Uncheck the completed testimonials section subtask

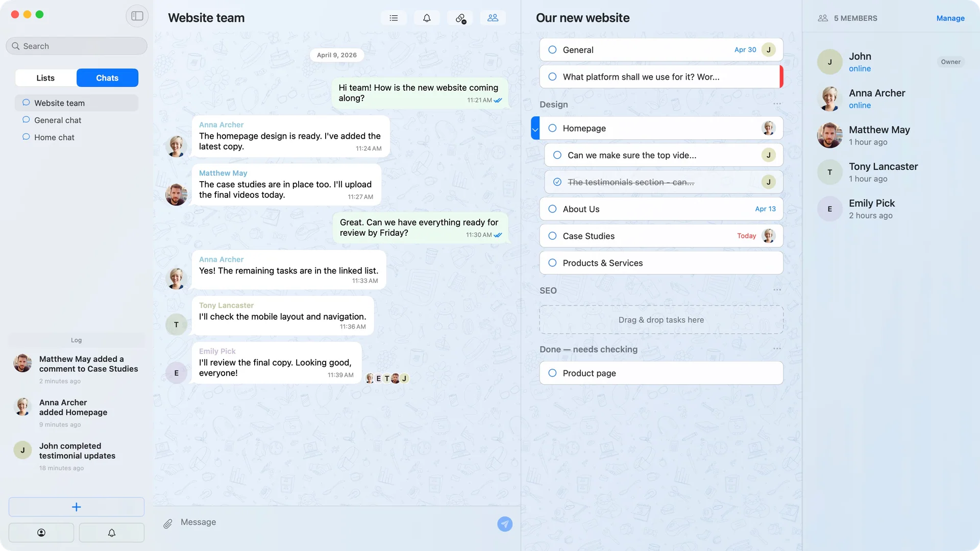coord(557,182)
